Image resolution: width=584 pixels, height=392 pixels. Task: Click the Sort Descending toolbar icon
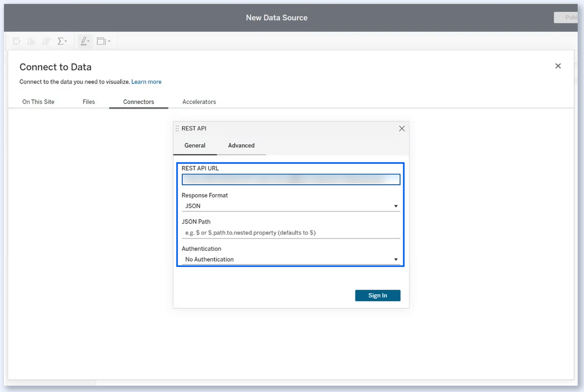pyautogui.click(x=46, y=41)
